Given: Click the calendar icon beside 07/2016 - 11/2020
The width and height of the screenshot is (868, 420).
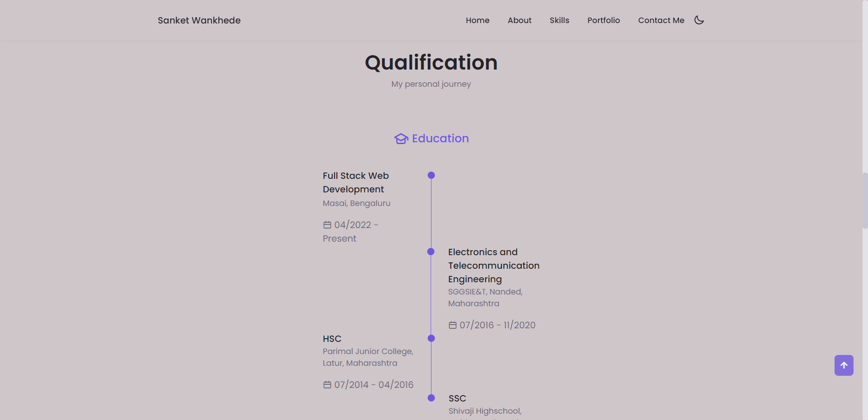Looking at the screenshot, I should point(452,325).
